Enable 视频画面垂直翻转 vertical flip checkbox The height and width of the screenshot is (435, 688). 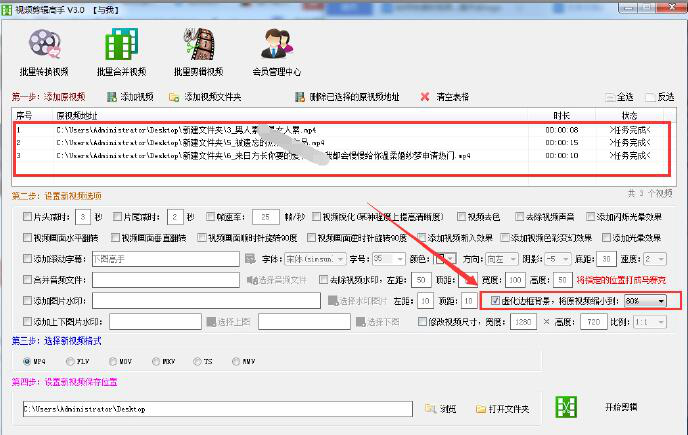tap(115, 237)
